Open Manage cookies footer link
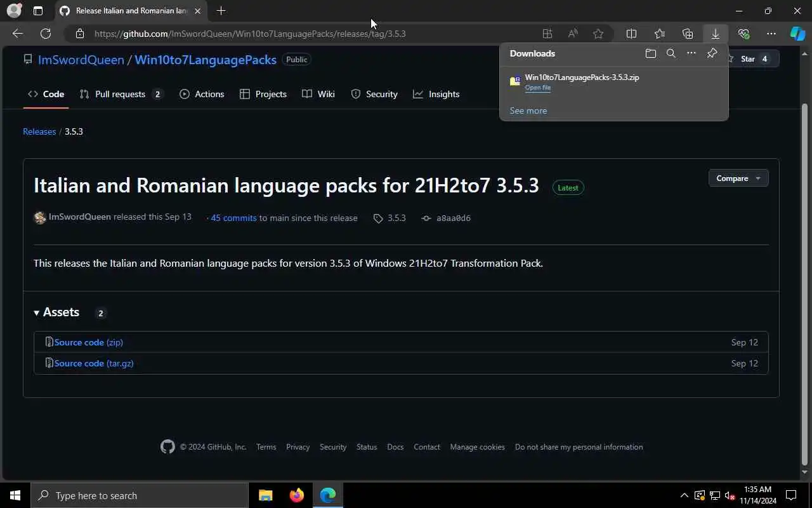 [x=478, y=447]
